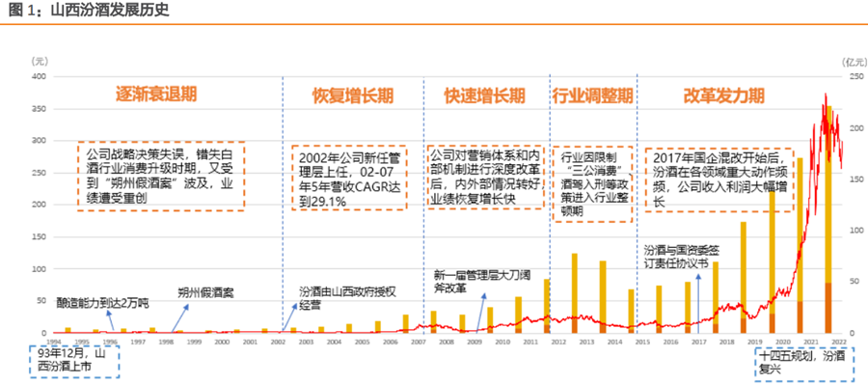Click the 1995 year label

(x=81, y=343)
